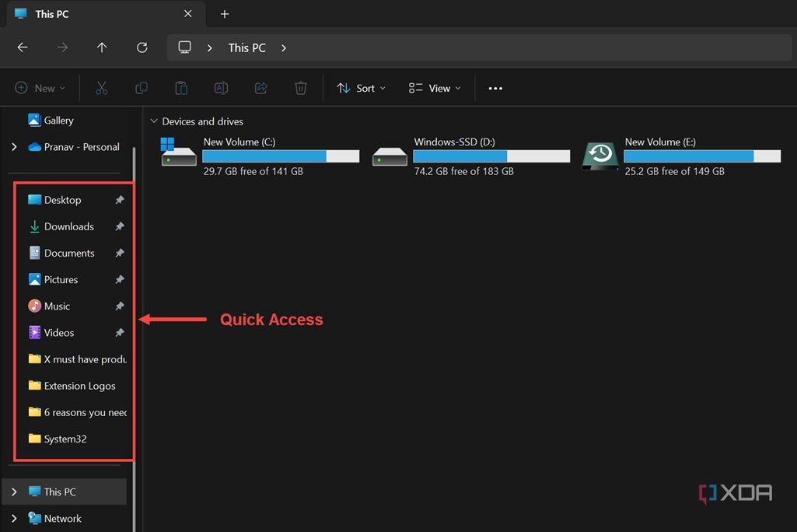797x532 pixels.
Task: Click 29.7 GB free of 141 GB text
Action: click(x=253, y=171)
